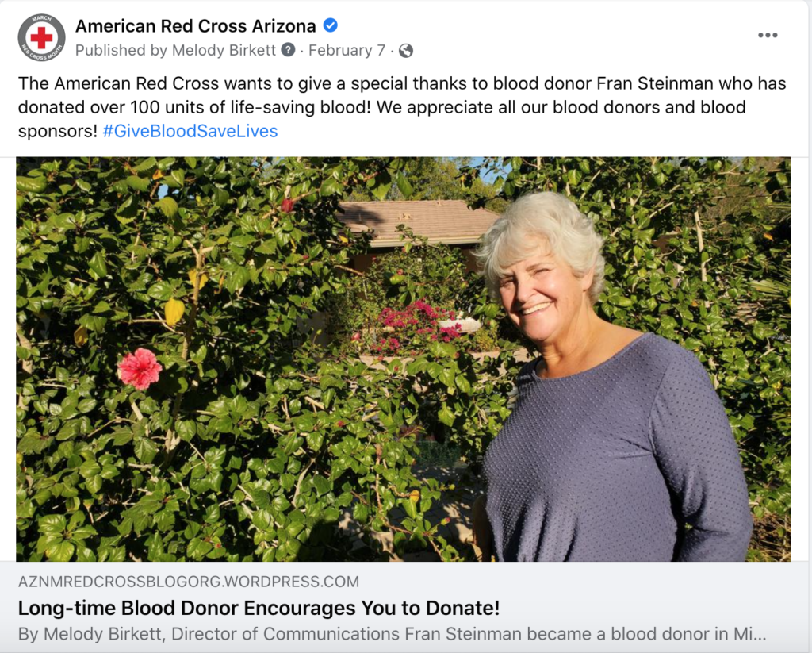812x653 pixels.
Task: Click the article description by Melody Birkett
Action: point(392,634)
